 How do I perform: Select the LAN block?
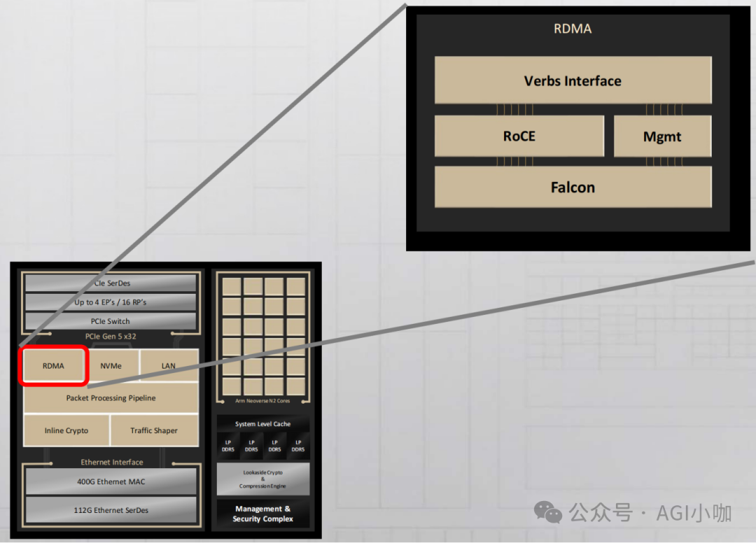[x=169, y=366]
